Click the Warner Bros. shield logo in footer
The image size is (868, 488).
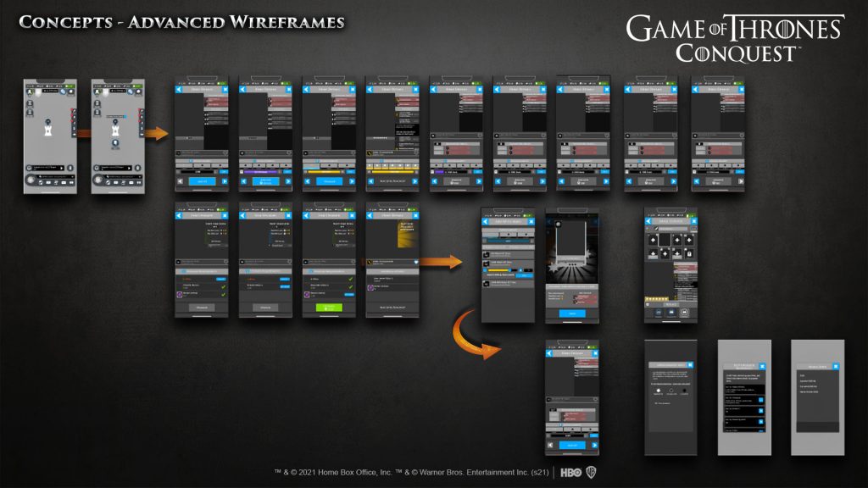pyautogui.click(x=591, y=472)
